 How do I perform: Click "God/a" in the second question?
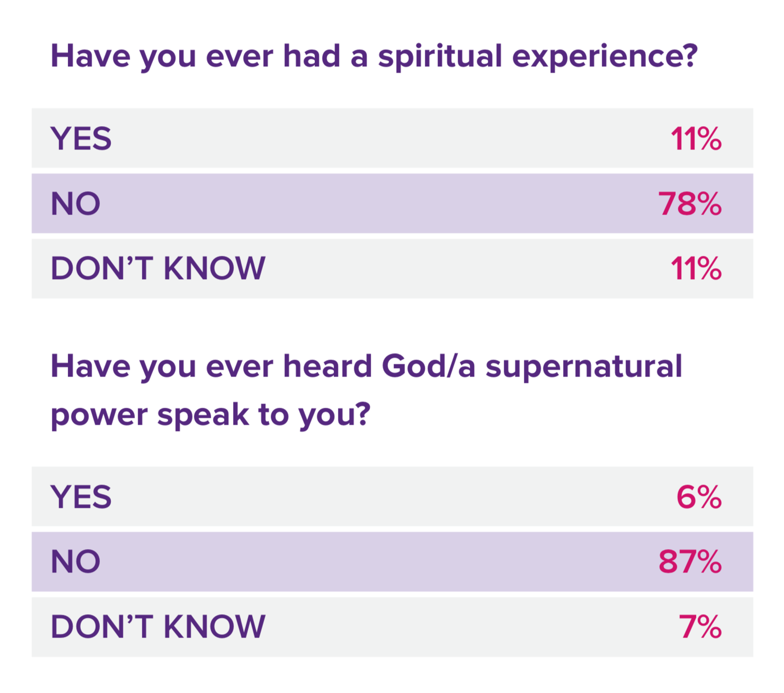coord(428,366)
